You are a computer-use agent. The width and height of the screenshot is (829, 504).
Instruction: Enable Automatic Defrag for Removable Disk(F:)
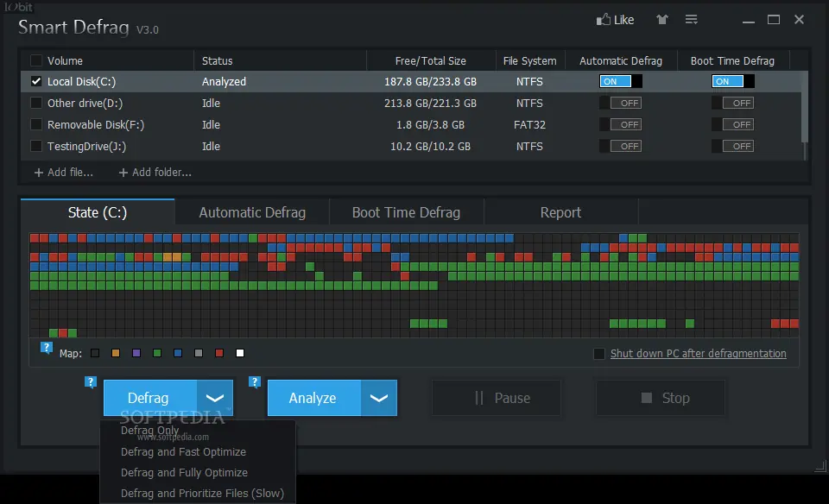621,124
